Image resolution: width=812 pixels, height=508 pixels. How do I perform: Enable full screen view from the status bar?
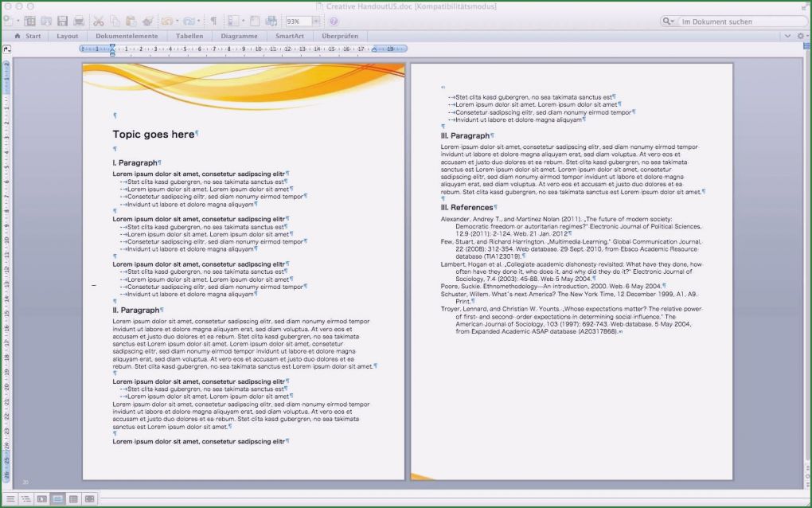88,498
